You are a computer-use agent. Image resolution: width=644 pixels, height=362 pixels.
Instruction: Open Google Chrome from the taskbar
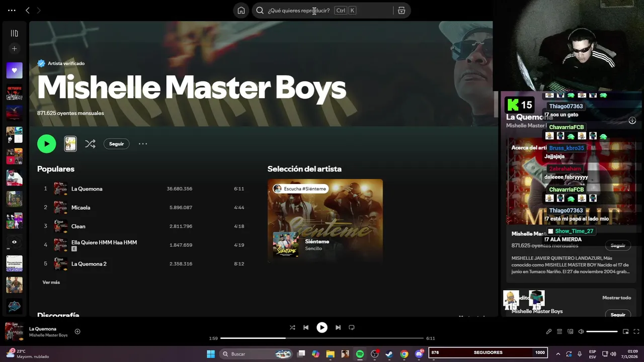pyautogui.click(x=404, y=354)
